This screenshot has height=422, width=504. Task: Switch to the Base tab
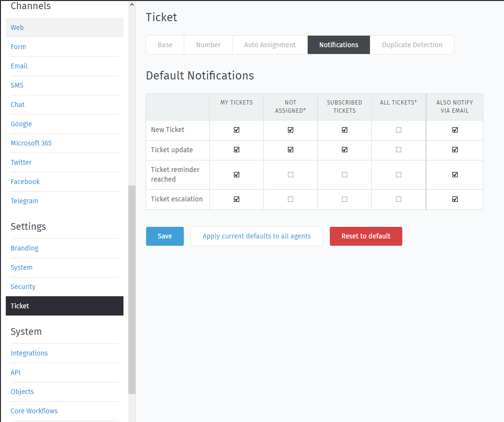point(165,44)
